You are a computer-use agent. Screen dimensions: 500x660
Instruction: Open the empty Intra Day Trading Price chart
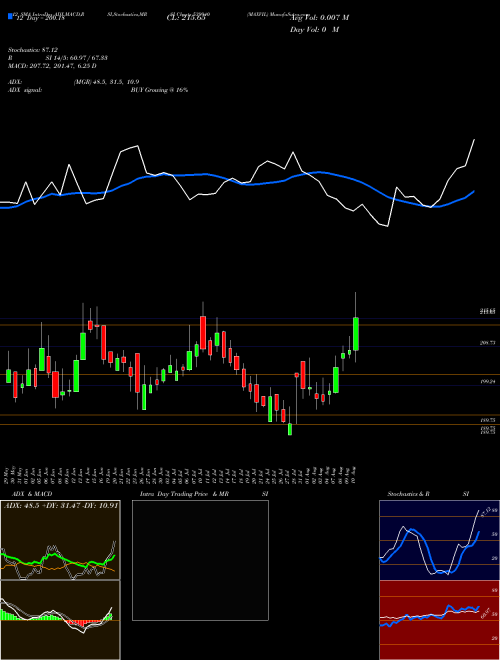[200, 560]
